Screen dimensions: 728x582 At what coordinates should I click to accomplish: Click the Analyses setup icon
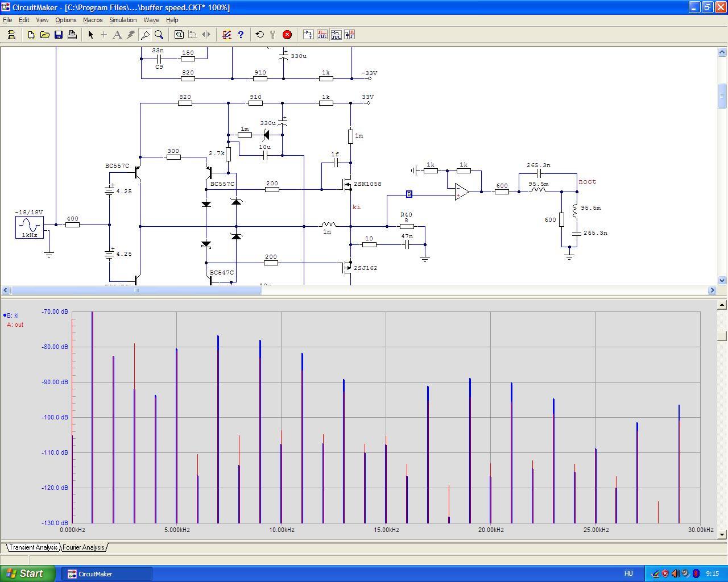[x=227, y=35]
